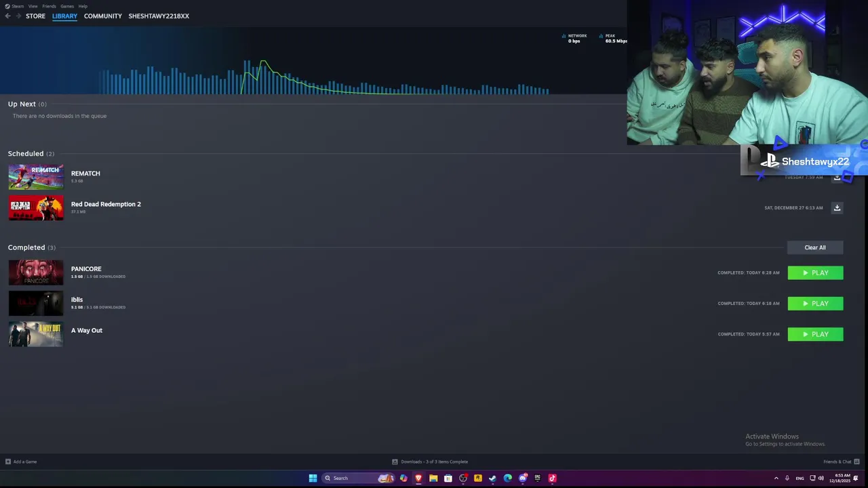The image size is (868, 488).
Task: Open PANICORE title link
Action: (x=86, y=269)
